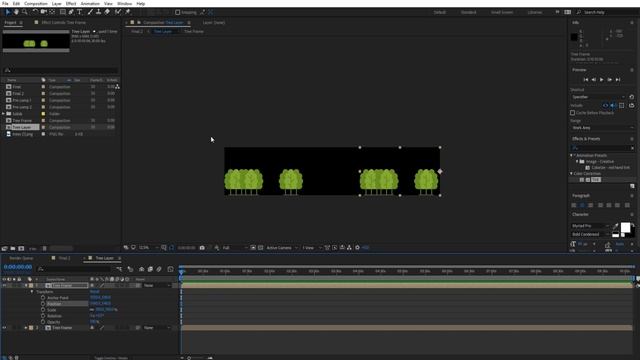Create new folder in Project panel

(x=13, y=248)
